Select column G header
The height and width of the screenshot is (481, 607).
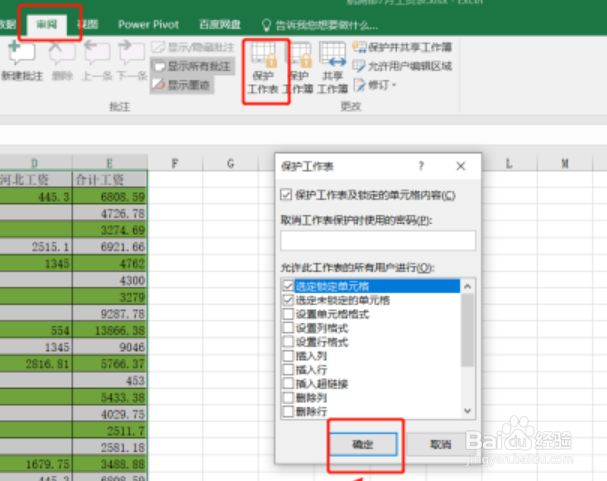231,163
